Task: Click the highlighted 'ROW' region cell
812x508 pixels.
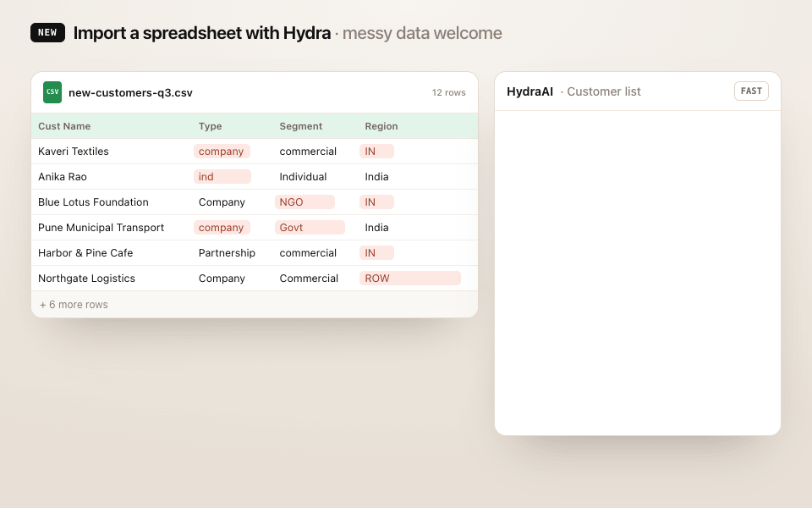Action: pyautogui.click(x=409, y=279)
